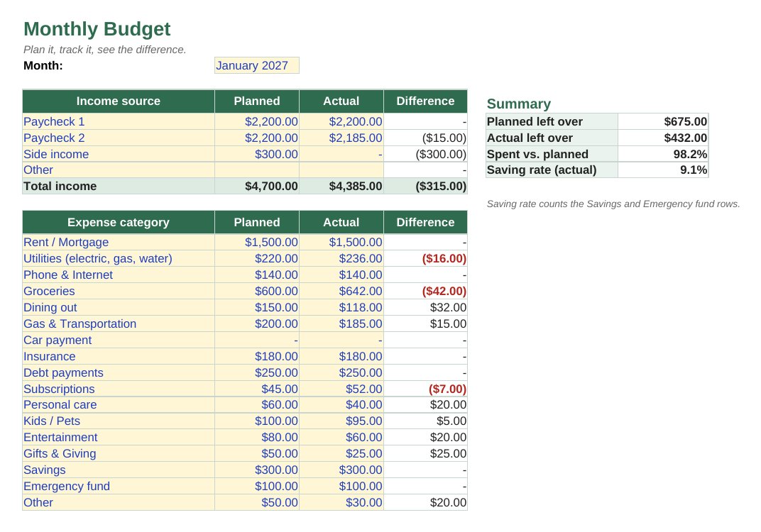Select Dining out actual $118.00
This screenshot has height=532, width=761.
pos(341,307)
